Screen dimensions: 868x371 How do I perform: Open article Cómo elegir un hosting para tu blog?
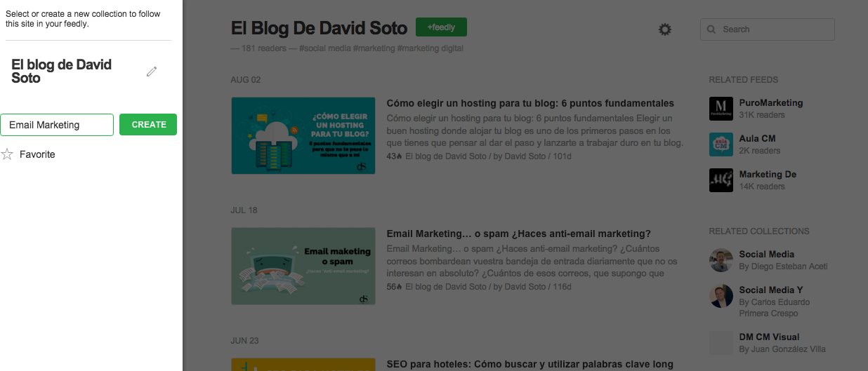530,103
